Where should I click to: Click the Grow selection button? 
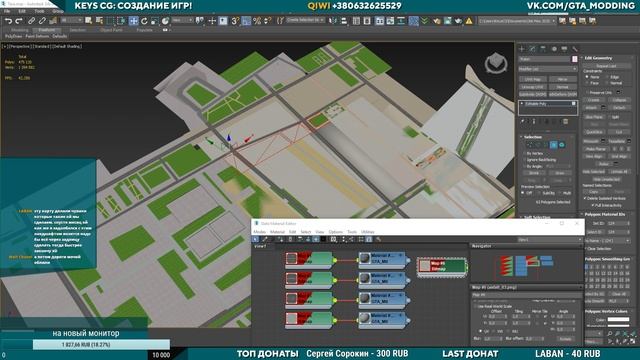[560, 173]
